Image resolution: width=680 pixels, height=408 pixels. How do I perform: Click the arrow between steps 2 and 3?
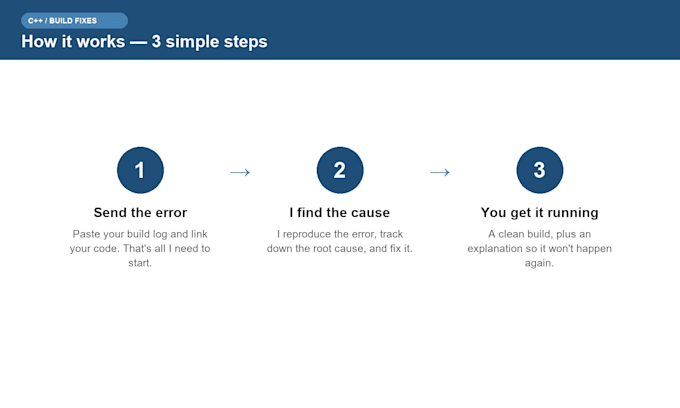tap(440, 173)
